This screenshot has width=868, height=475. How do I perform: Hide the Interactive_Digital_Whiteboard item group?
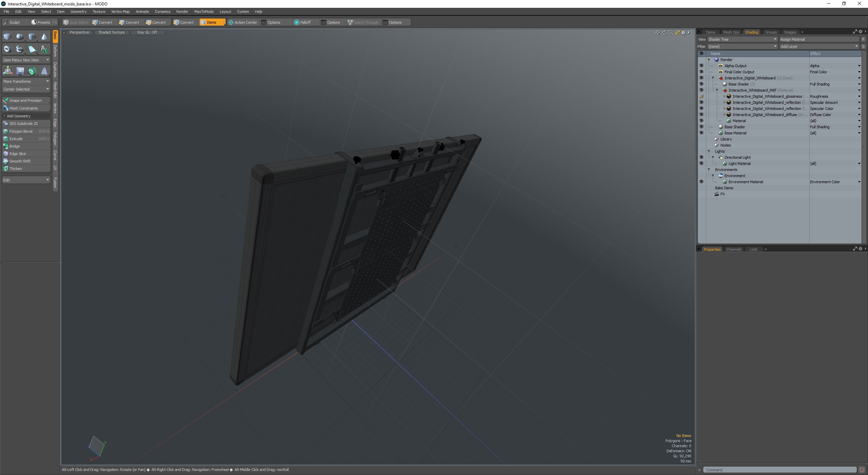click(701, 78)
